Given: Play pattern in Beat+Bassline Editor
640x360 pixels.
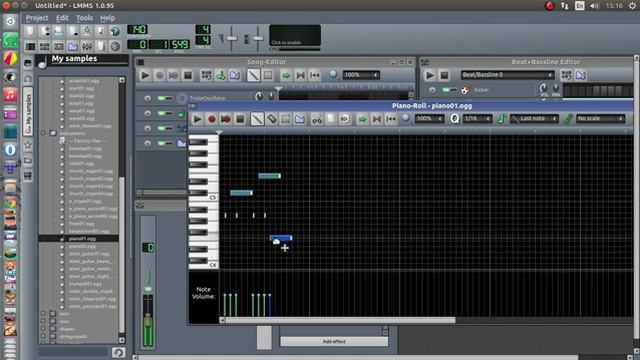Looking at the screenshot, I should click(x=429, y=75).
